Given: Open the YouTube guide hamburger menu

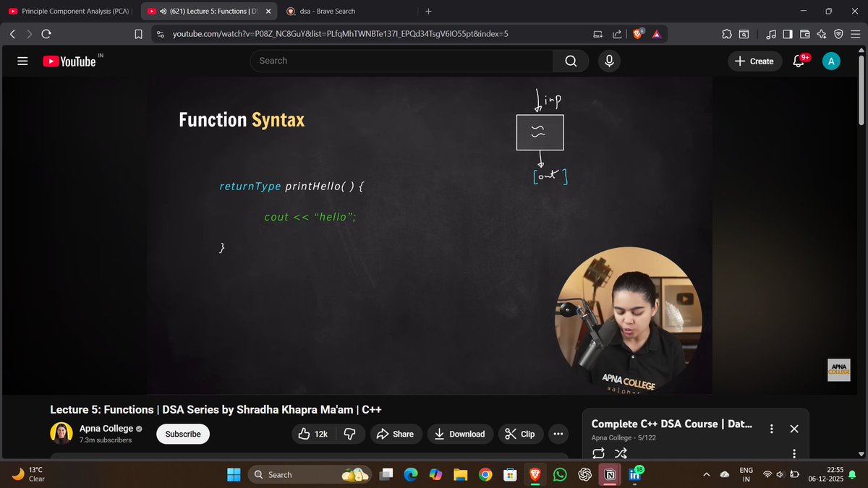Looking at the screenshot, I should pos(22,61).
